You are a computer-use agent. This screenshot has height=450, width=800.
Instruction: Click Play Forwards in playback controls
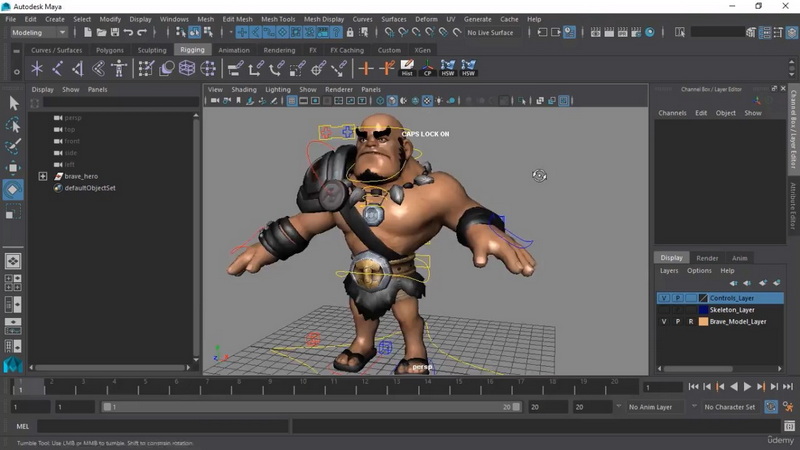click(747, 387)
